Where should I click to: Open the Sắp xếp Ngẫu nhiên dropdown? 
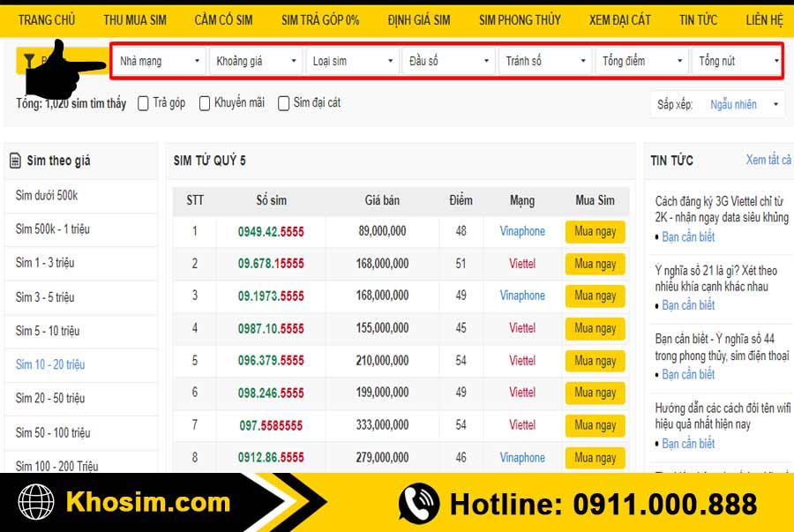[x=744, y=104]
